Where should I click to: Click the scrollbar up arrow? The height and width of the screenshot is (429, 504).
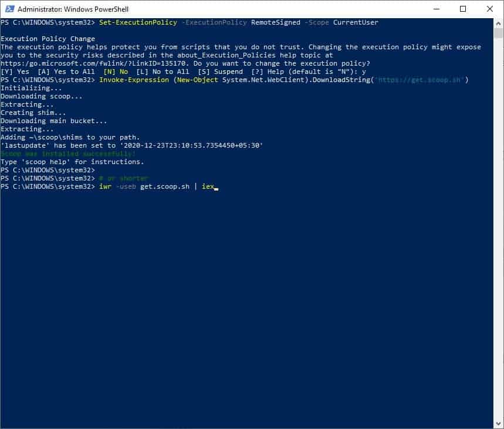click(498, 23)
